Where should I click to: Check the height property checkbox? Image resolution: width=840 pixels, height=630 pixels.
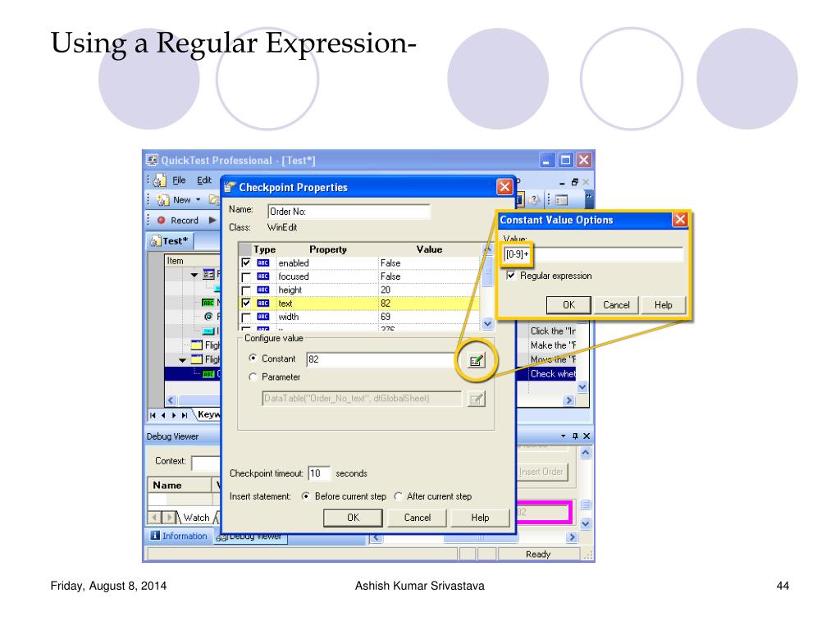point(246,290)
